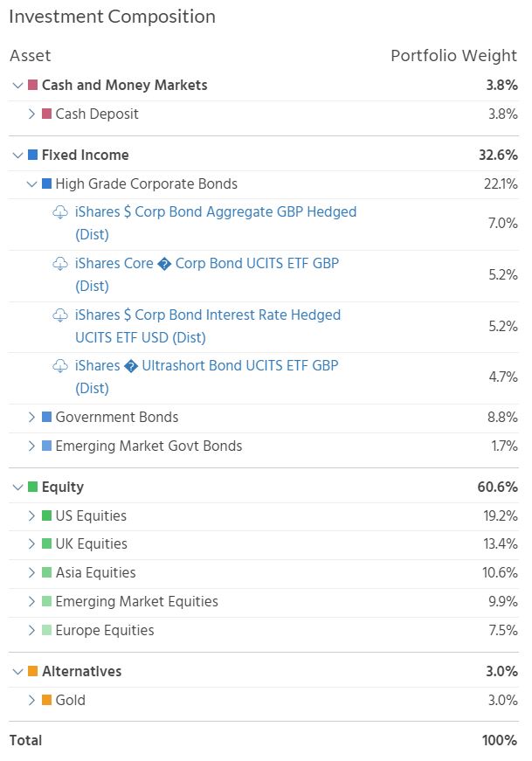This screenshot has height=761, width=532.
Task: Expand the Emerging Market Govt Bonds row
Action: tap(32, 446)
